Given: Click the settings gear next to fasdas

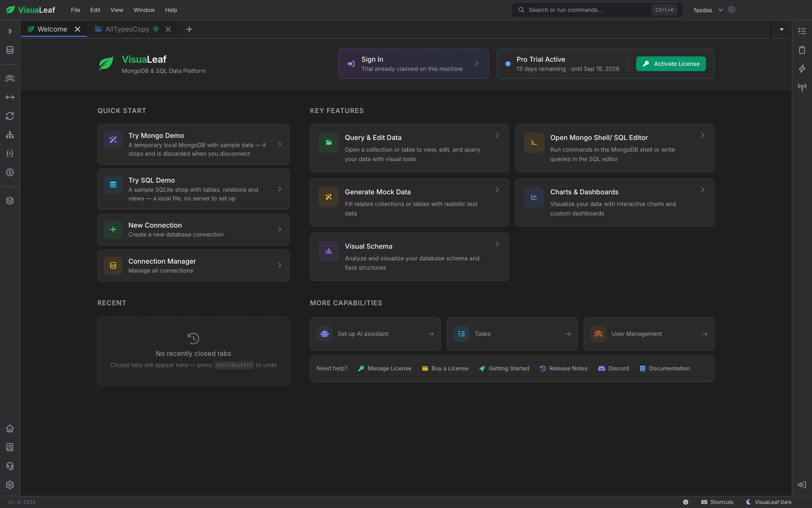Looking at the screenshot, I should click(732, 10).
